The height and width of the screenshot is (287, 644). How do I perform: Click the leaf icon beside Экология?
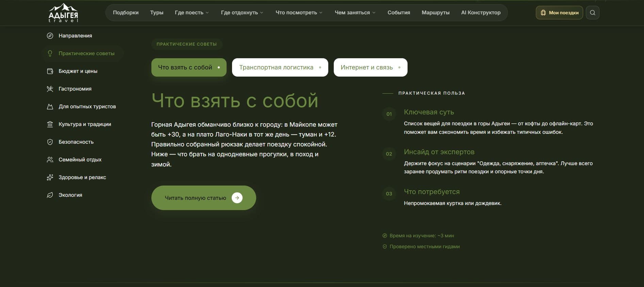pos(50,195)
